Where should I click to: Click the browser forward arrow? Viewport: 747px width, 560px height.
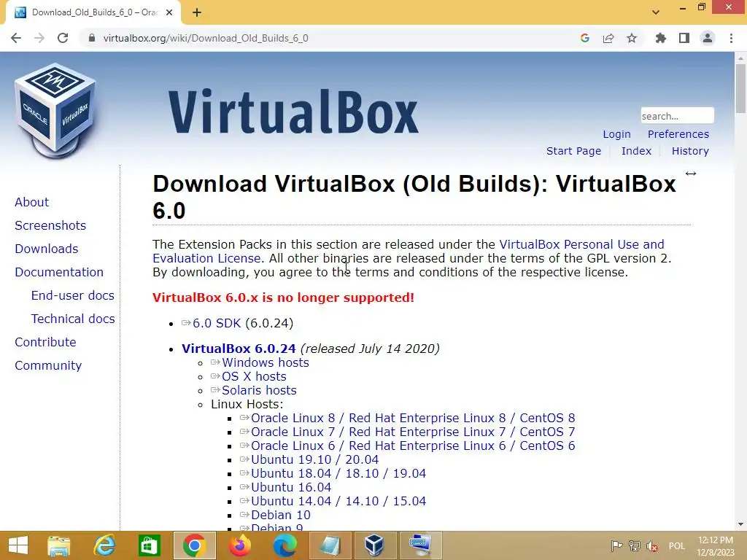point(39,38)
